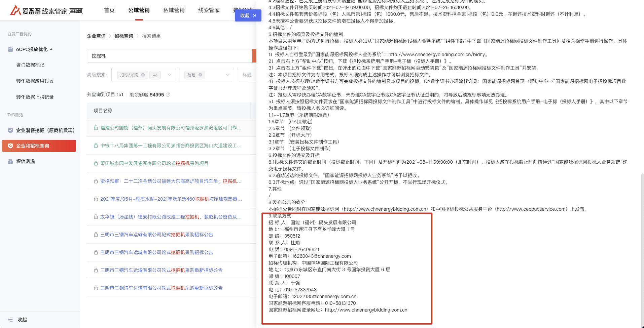Click the 挖掘机 search input field
The height and width of the screenshot is (328, 644).
[x=170, y=56]
